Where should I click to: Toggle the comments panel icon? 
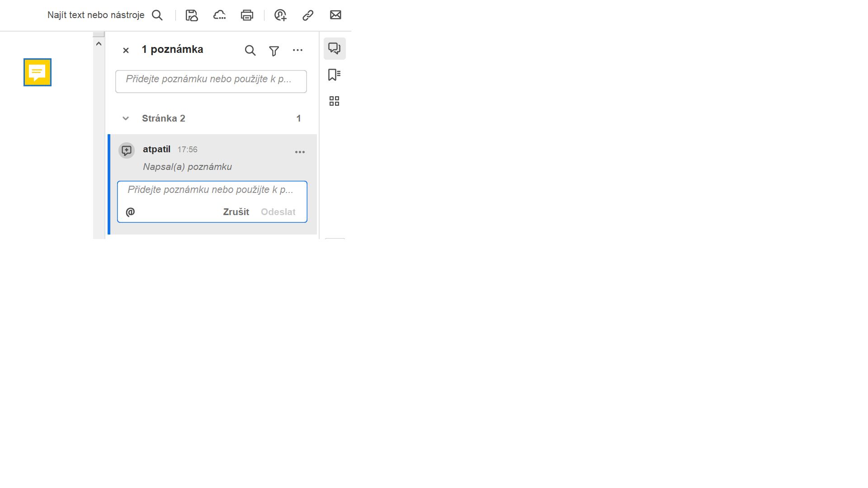click(x=335, y=48)
